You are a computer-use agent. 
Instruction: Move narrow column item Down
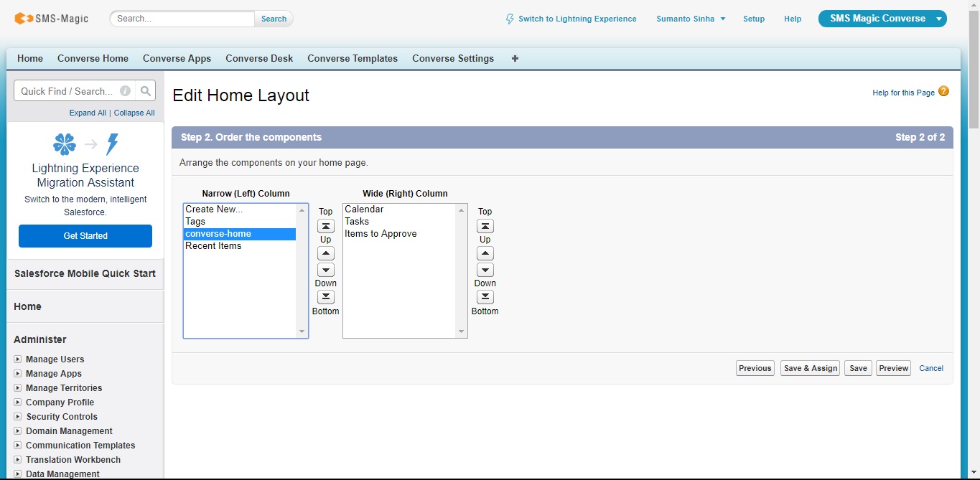pos(326,270)
